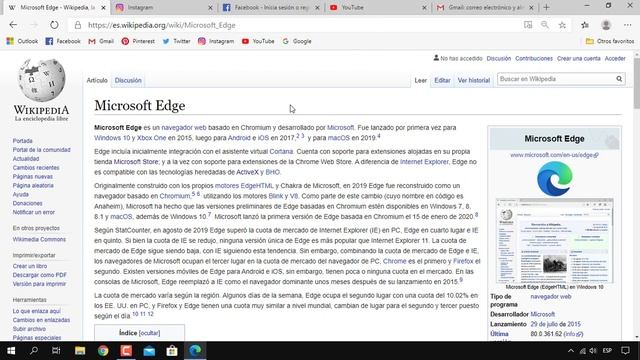This screenshot has width=640, height=360.
Task: Switch to the YouTube tab
Action: 378,7
